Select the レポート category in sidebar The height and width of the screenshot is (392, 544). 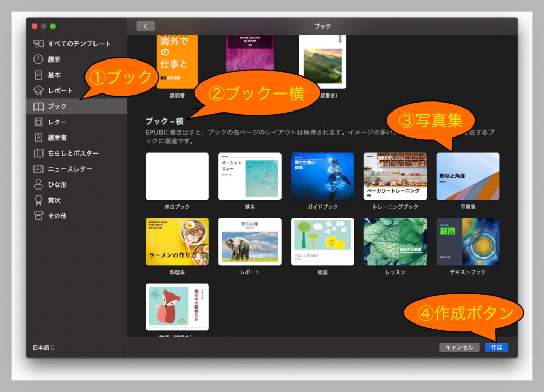pyautogui.click(x=76, y=90)
